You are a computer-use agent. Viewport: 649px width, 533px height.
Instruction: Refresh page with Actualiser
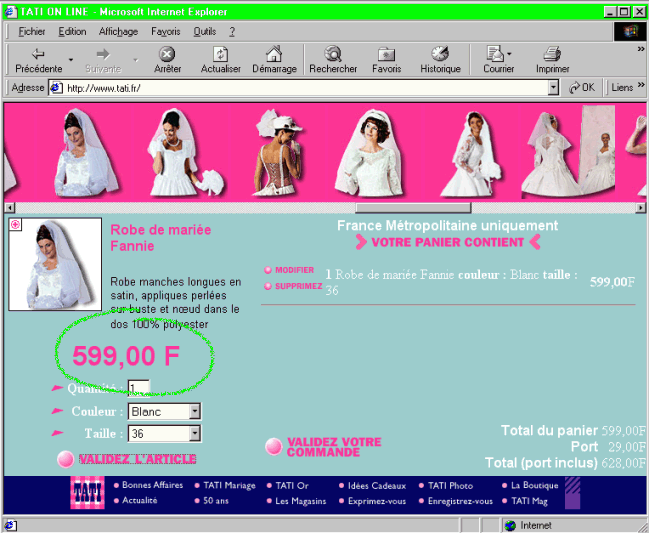coord(220,60)
